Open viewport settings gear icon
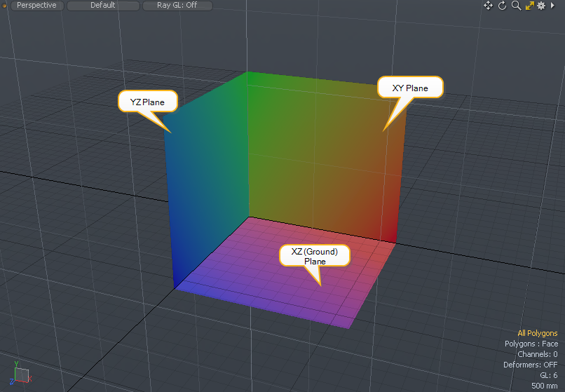This screenshot has height=392, width=565. point(541,6)
